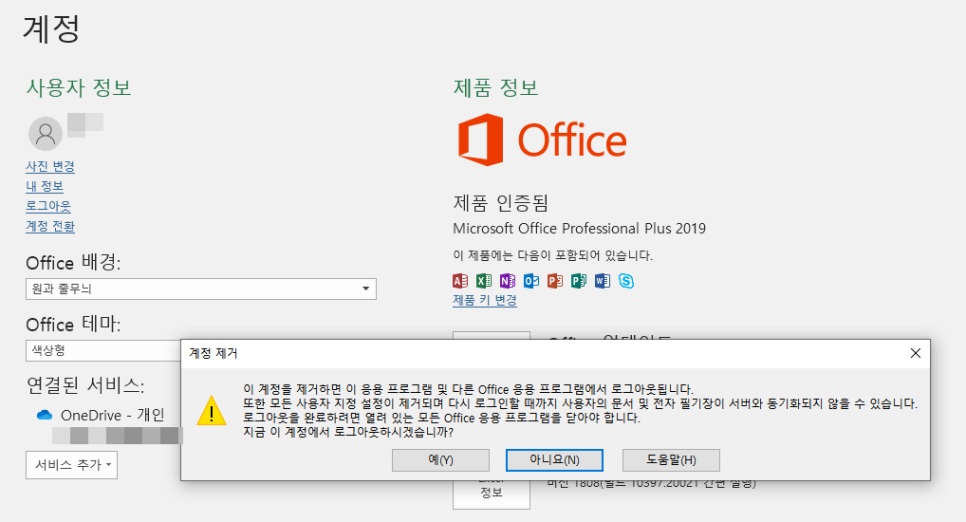Click the 제품 인증됨 heading
The image size is (966, 522).
pos(500,202)
